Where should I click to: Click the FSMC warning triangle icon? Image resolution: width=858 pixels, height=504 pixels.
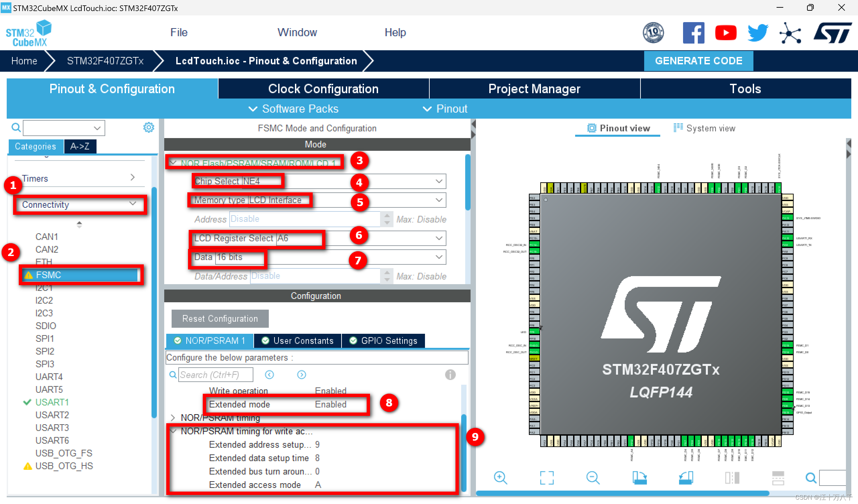(x=28, y=275)
